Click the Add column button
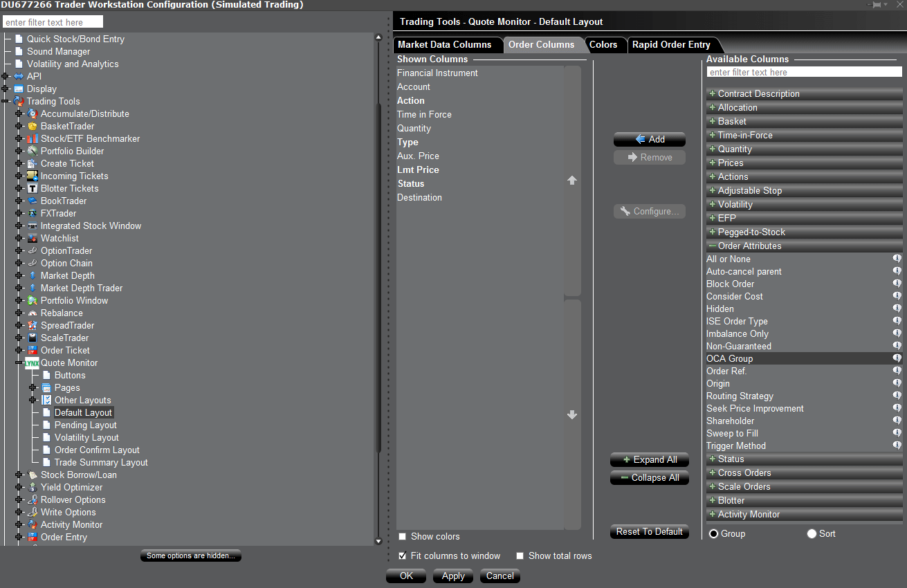Image resolution: width=907 pixels, height=588 pixels. [x=650, y=139]
